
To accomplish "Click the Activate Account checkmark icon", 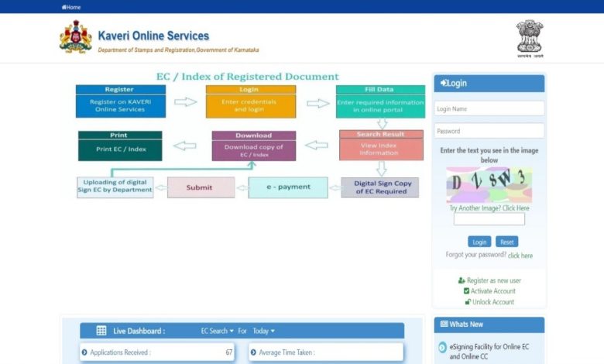I will (466, 291).
